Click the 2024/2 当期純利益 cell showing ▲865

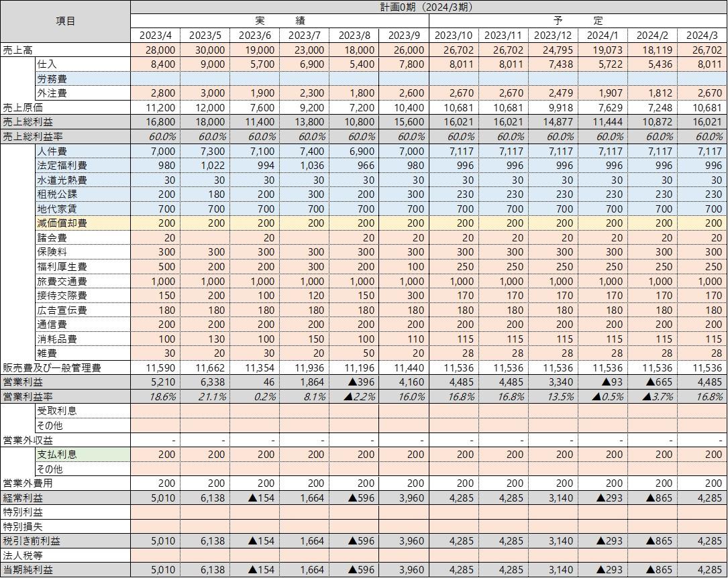[x=652, y=570]
